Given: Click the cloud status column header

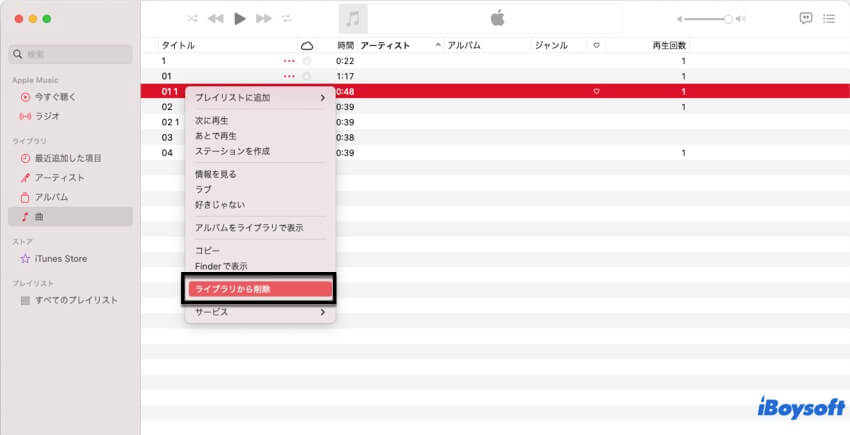Looking at the screenshot, I should pos(307,46).
